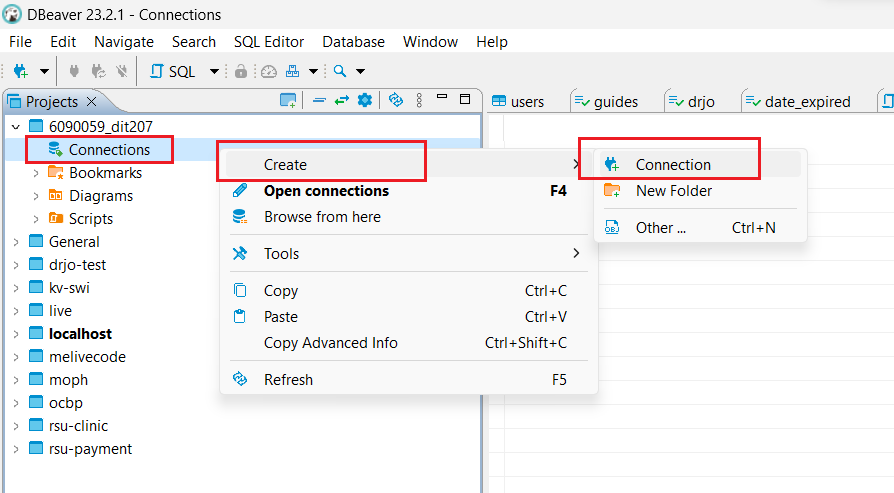Choose Open connections in context menu
Screen dimensions: 894x493
[x=407, y=191]
